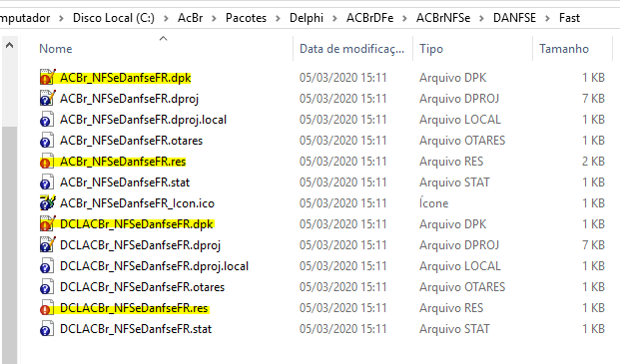Viewport: 620px width, 364px height.
Task: Select the ACBr_NFSeDanfseFR.dproj file icon
Action: pos(47,99)
